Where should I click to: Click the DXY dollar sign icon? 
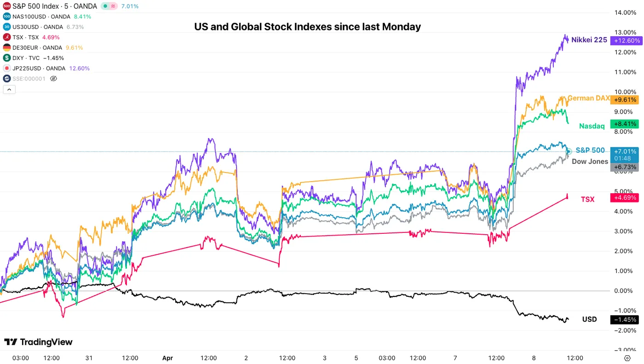click(6, 58)
